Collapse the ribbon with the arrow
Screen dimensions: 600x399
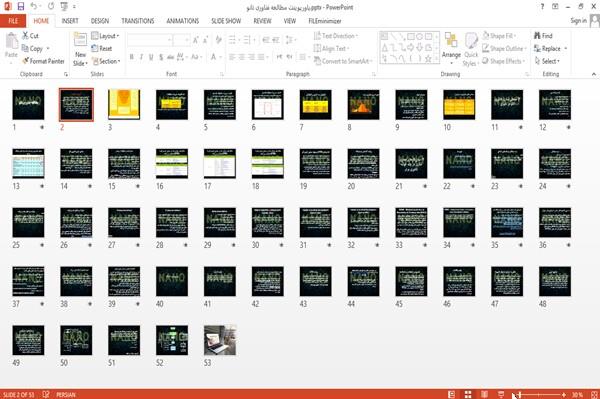(594, 74)
